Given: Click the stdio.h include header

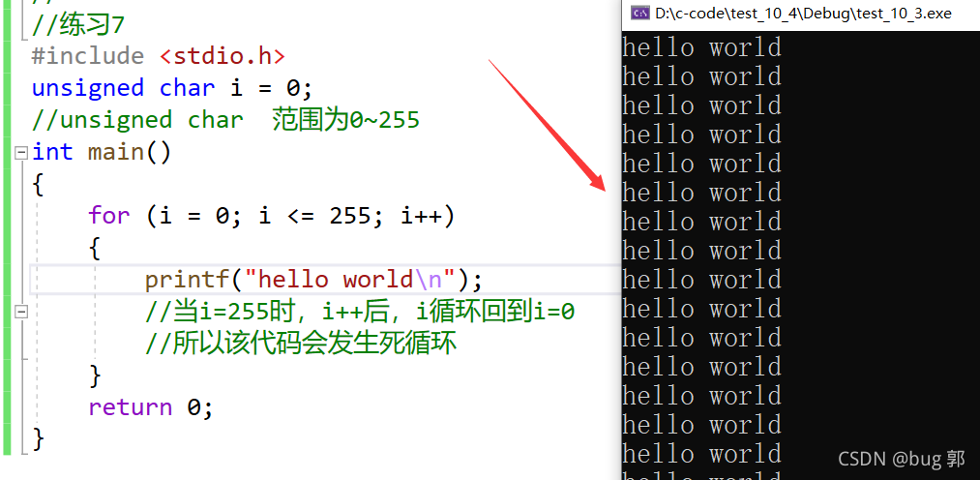Looking at the screenshot, I should tap(223, 56).
